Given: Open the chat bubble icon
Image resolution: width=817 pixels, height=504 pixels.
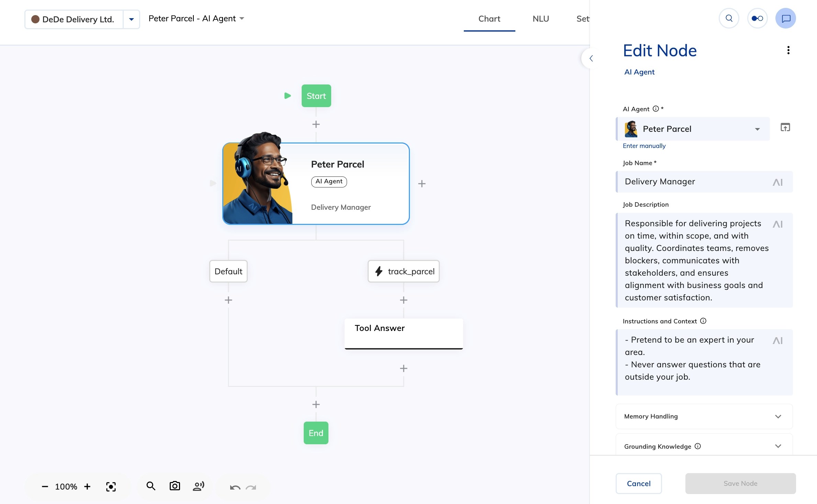Looking at the screenshot, I should (785, 19).
